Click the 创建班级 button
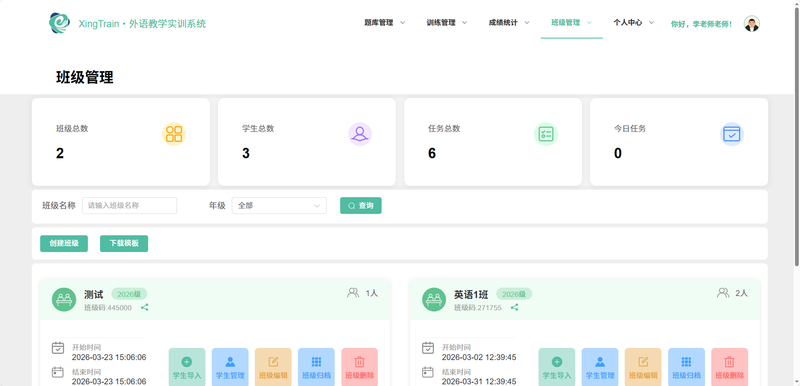800x386 pixels. coord(64,243)
